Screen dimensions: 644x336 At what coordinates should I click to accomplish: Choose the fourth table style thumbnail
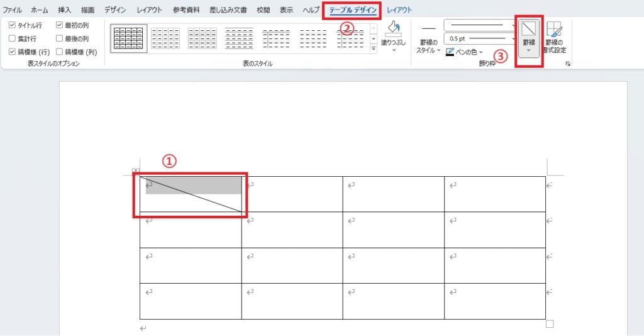(240, 38)
